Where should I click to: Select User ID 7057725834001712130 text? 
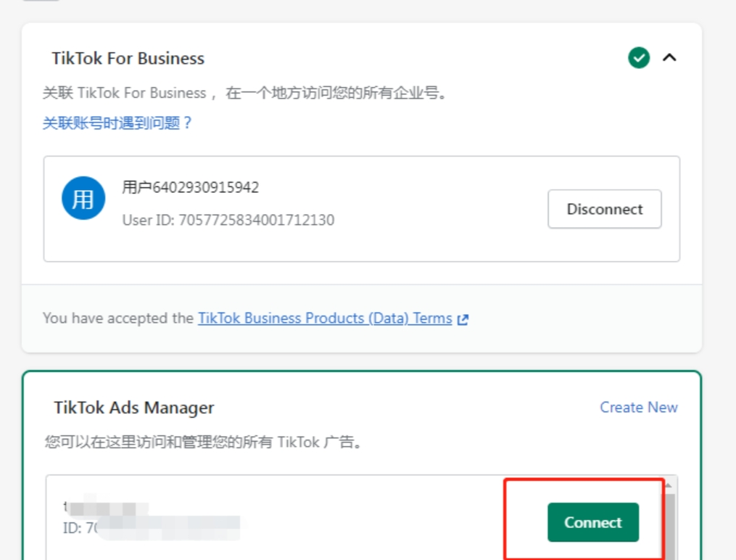pos(228,220)
